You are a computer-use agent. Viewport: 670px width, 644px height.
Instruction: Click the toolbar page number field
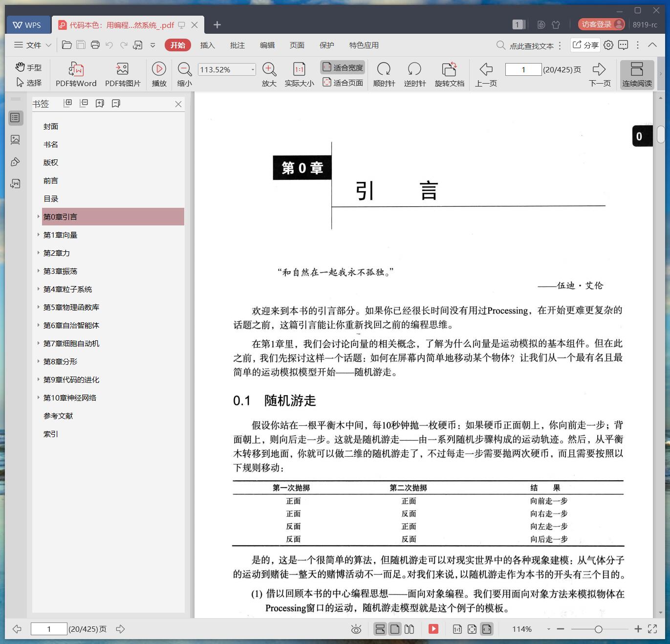[x=523, y=69]
